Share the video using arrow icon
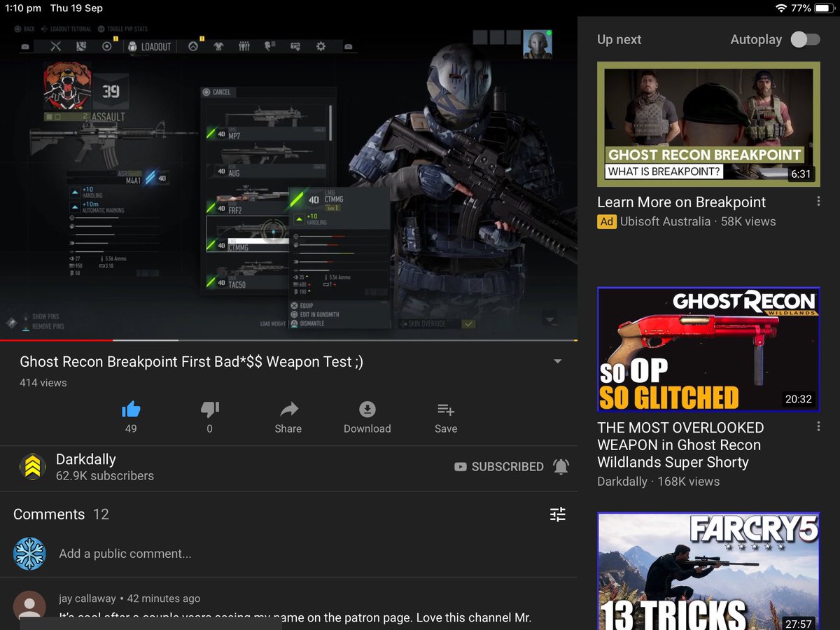Image resolution: width=840 pixels, height=630 pixels. pyautogui.click(x=288, y=409)
